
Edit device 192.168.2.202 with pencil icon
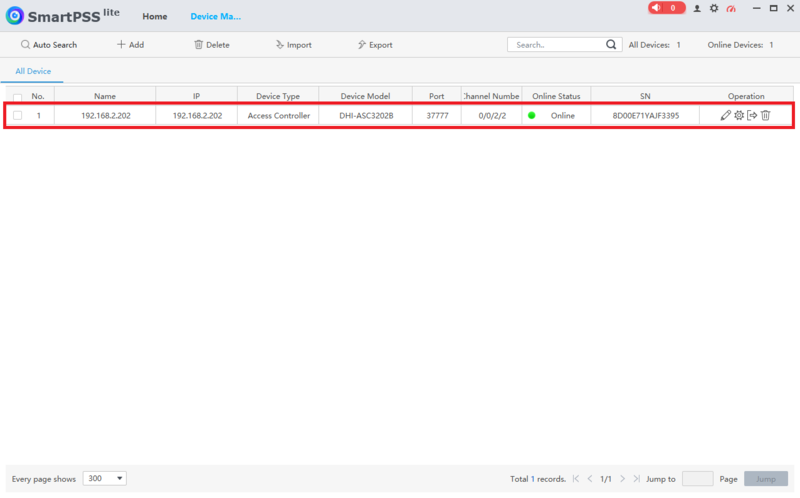726,115
